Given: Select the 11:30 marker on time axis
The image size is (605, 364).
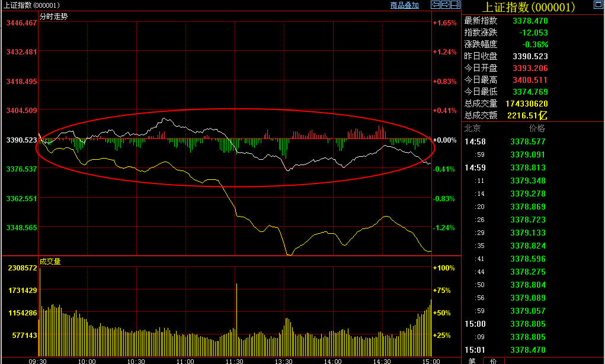Looking at the screenshot, I should [x=235, y=360].
